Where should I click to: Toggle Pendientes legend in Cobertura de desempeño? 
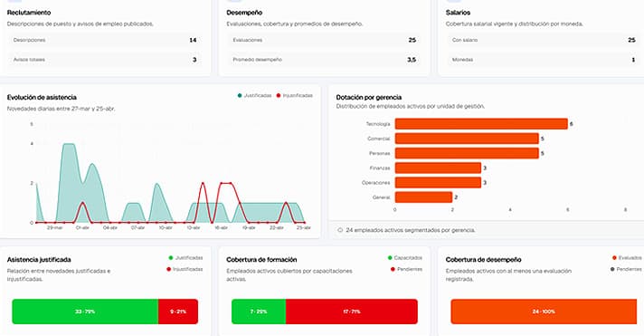point(626,269)
